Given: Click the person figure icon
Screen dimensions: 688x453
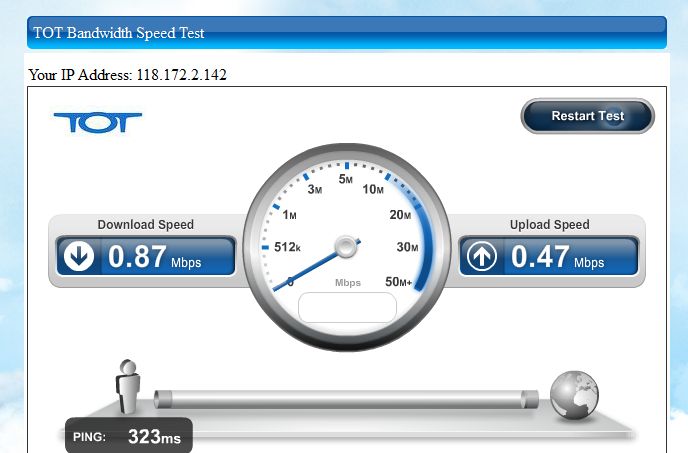Looking at the screenshot, I should click(128, 387).
